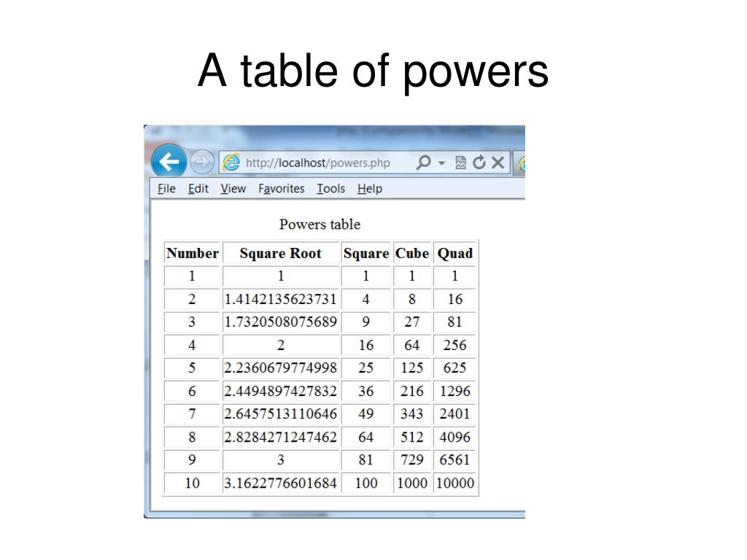
Task: Click the cell with 2.6457513110646
Action: [x=281, y=414]
